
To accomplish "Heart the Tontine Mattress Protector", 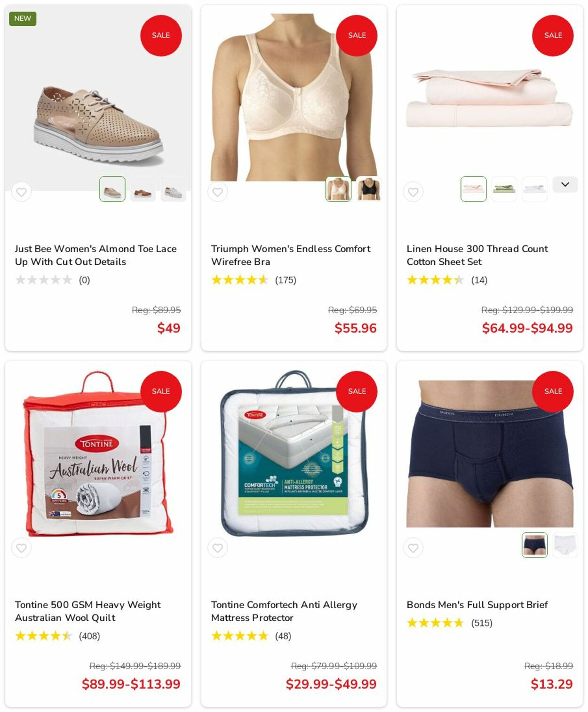I will click(x=217, y=548).
